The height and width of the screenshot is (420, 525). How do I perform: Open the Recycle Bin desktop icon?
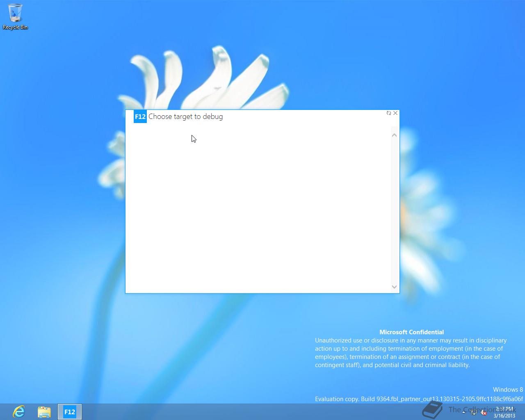pos(15,17)
